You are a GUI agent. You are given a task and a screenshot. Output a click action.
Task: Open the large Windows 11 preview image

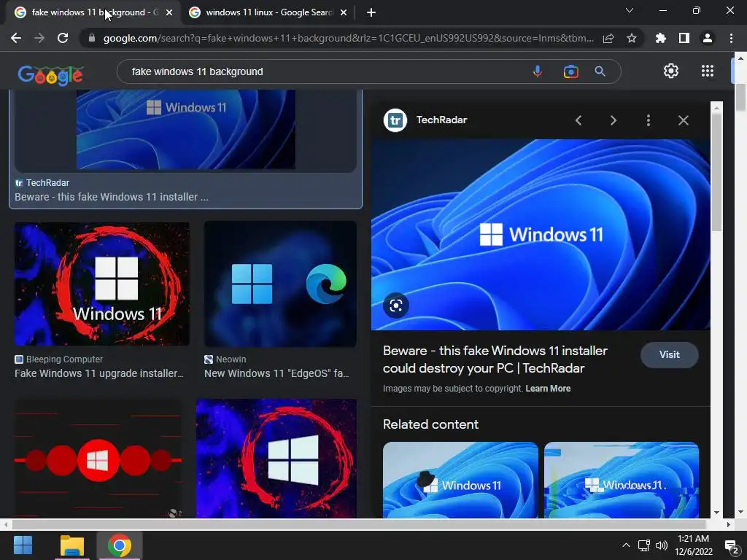pyautogui.click(x=541, y=235)
